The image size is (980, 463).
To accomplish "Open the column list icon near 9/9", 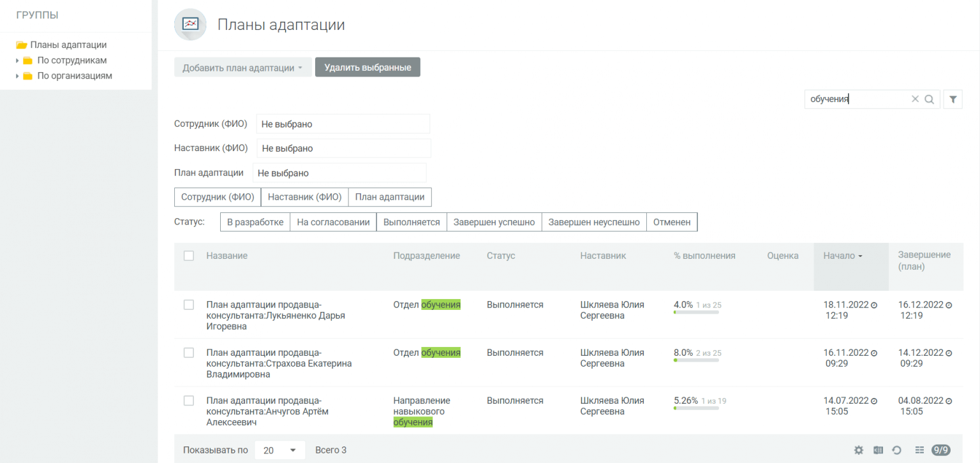I will click(919, 450).
